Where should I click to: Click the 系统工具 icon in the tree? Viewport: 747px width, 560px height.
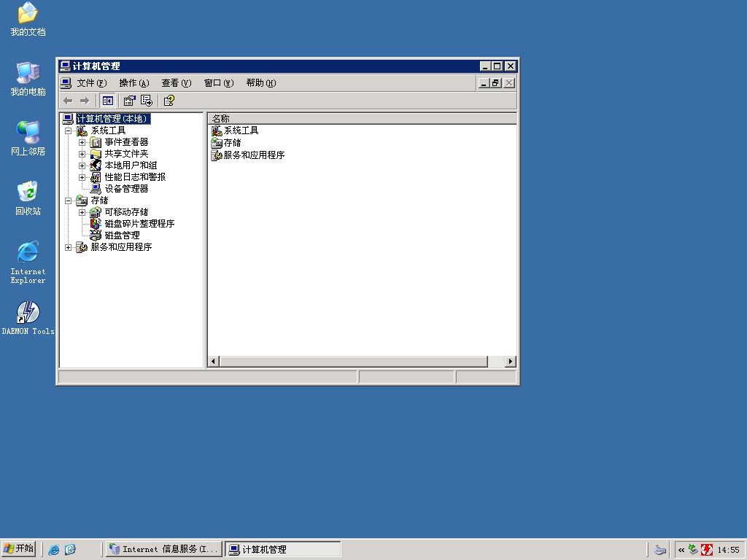82,131
